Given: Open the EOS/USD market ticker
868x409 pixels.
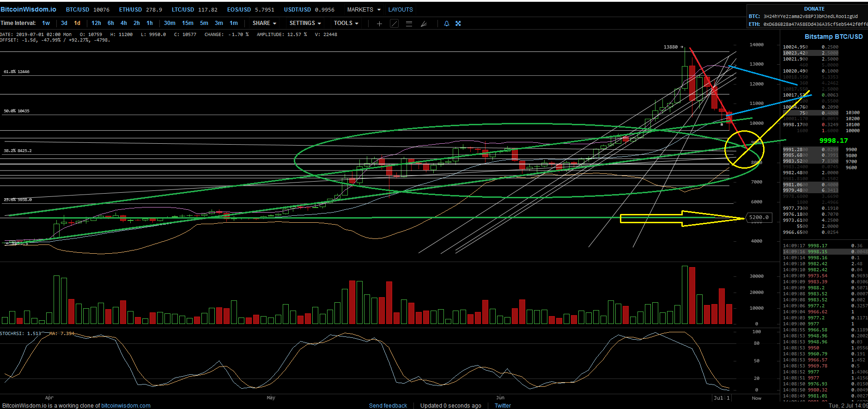Looking at the screenshot, I should pyautogui.click(x=250, y=10).
